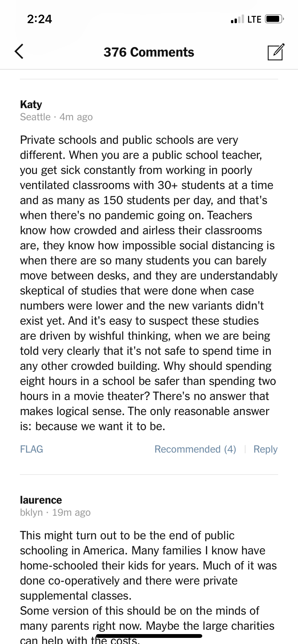Tap the 4m ago timestamp

point(76,117)
